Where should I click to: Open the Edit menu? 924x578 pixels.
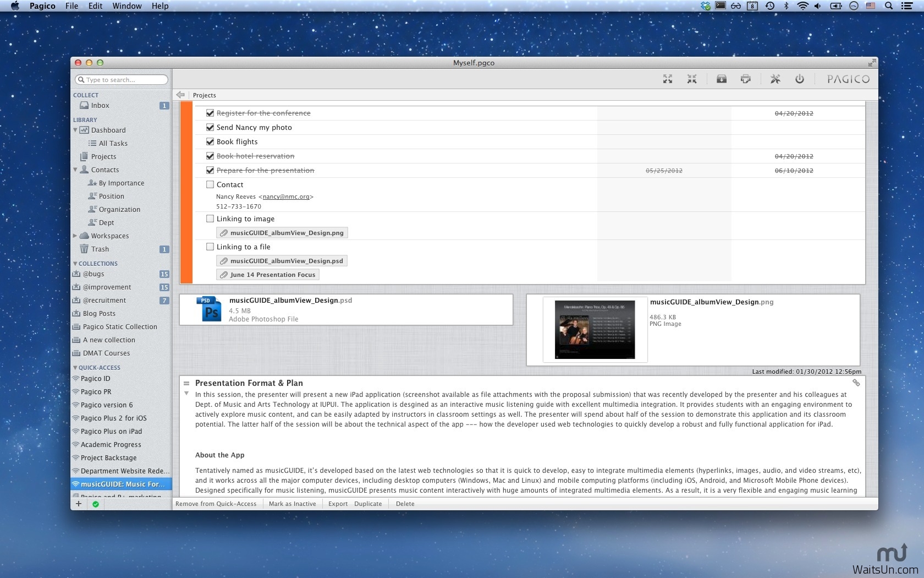(x=95, y=6)
